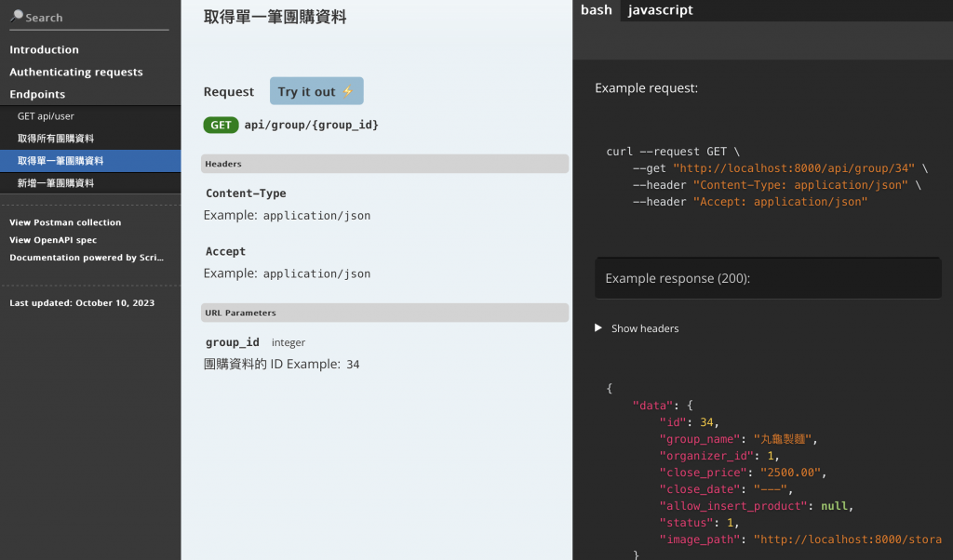This screenshot has height=560, width=953.
Task: Open View Postman collection link
Action: (x=65, y=222)
